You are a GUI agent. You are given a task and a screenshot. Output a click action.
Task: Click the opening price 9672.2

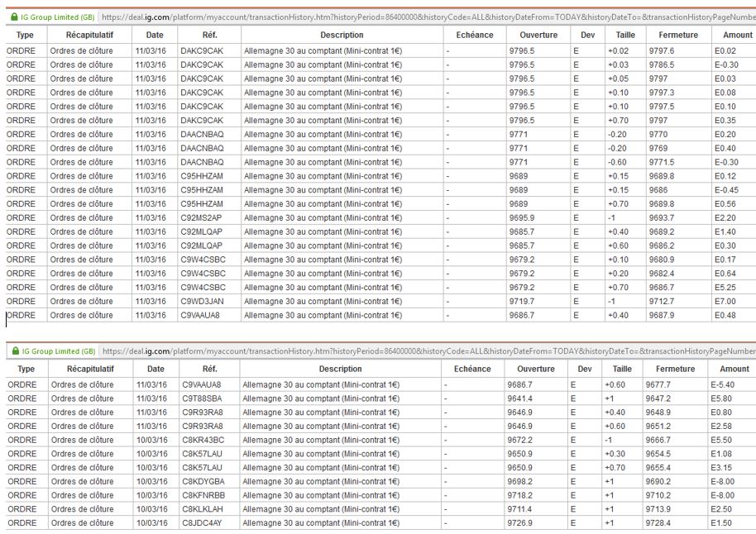tap(519, 440)
